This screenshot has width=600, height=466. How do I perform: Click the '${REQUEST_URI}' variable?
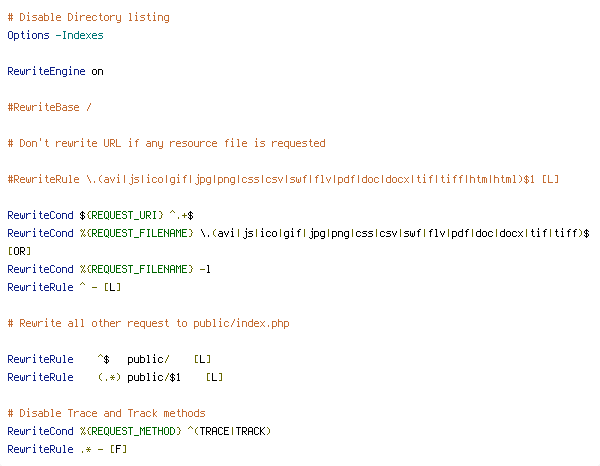[121, 215]
